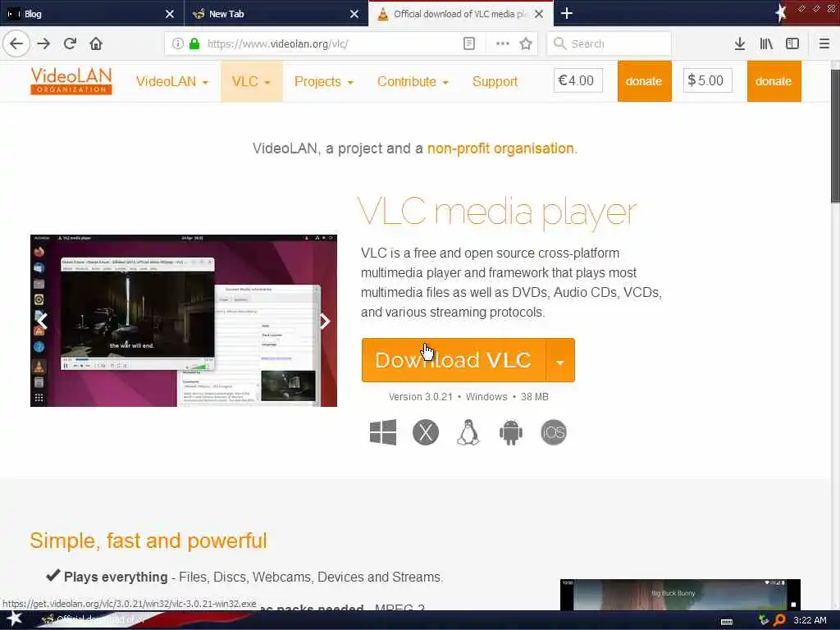The width and height of the screenshot is (840, 630).
Task: Click the 'VLC media player' heading
Action: (x=497, y=212)
